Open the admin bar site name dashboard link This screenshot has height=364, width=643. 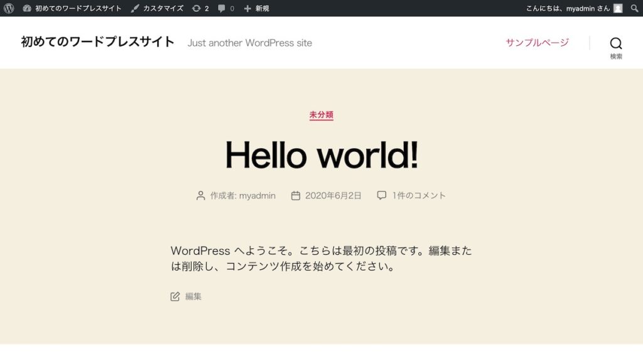tap(72, 8)
